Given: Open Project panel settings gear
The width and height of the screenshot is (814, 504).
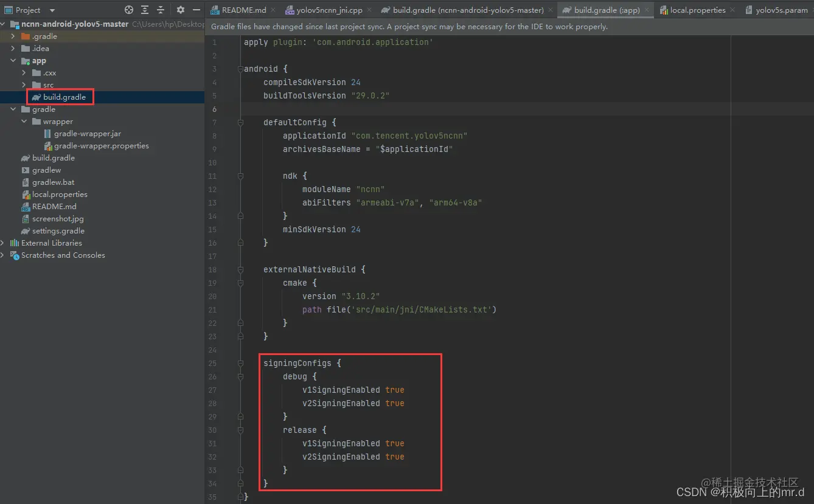Looking at the screenshot, I should pos(181,10).
